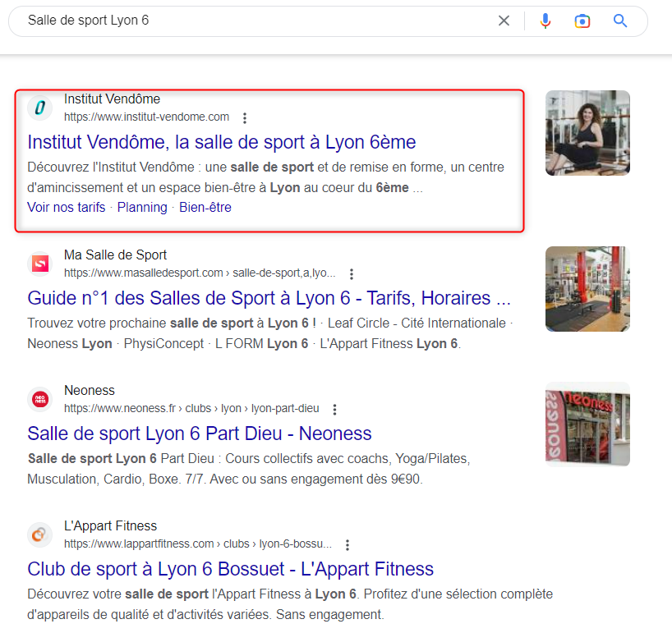Select the L'Appart Fitness favicon
Image resolution: width=672 pixels, height=633 pixels.
point(40,534)
